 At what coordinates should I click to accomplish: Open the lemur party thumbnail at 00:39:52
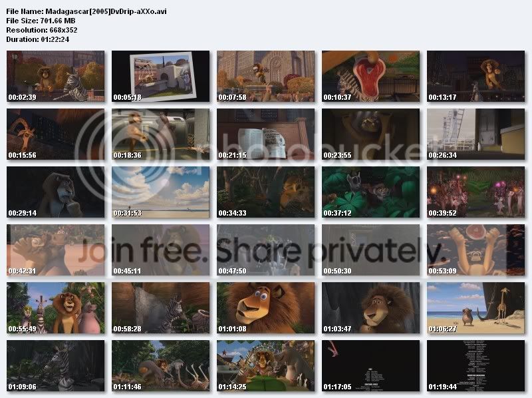[475, 192]
